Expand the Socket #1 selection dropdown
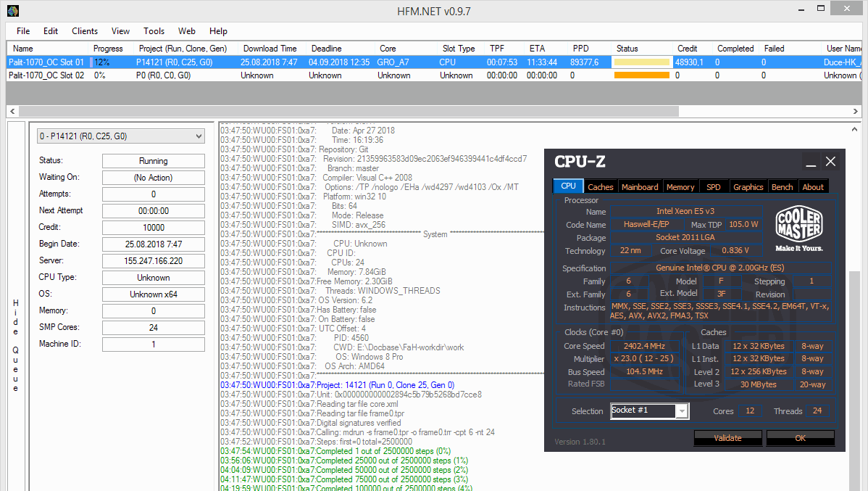 click(x=682, y=410)
